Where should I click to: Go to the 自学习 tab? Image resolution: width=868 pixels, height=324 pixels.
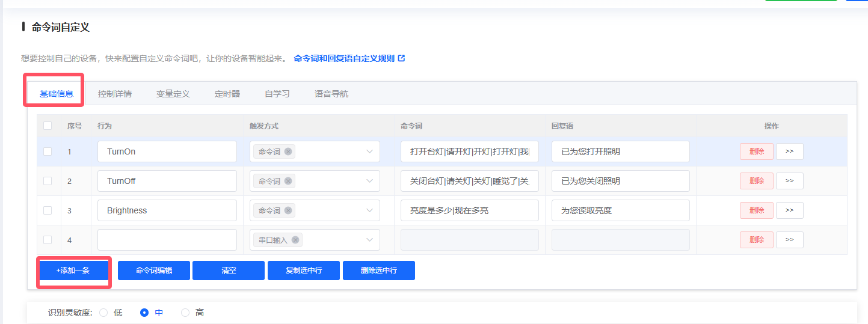pos(277,94)
